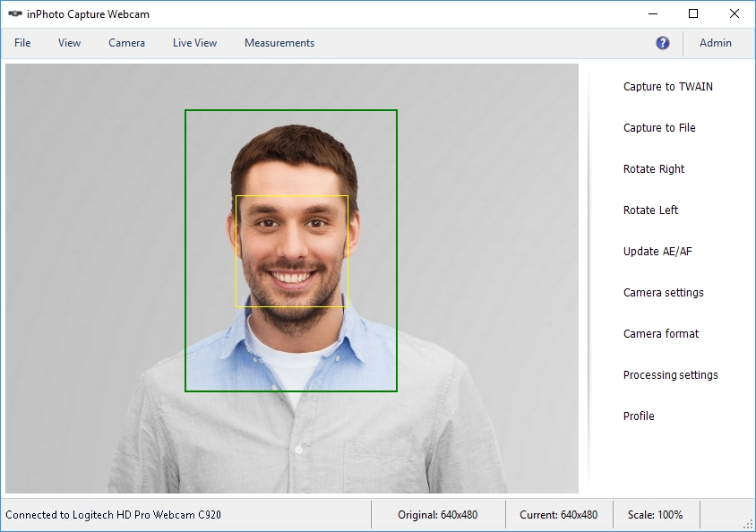Open the File menu
Screen dimensions: 756x532
click(x=22, y=43)
